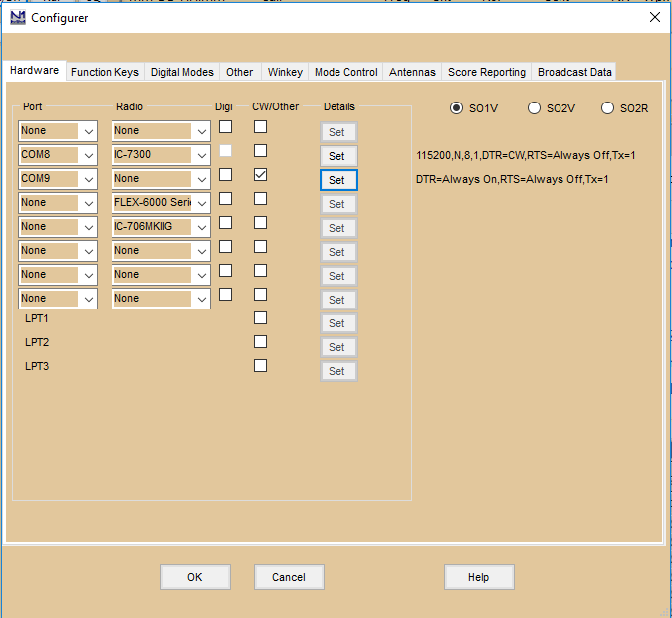The height and width of the screenshot is (618, 672).
Task: Open the Score Reporting tab
Action: (x=487, y=72)
